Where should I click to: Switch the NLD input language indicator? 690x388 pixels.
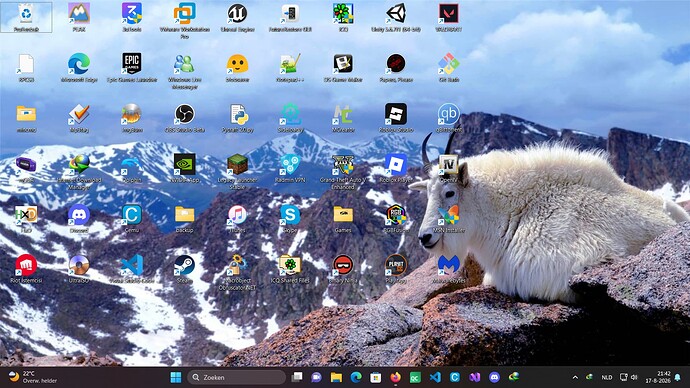point(607,377)
